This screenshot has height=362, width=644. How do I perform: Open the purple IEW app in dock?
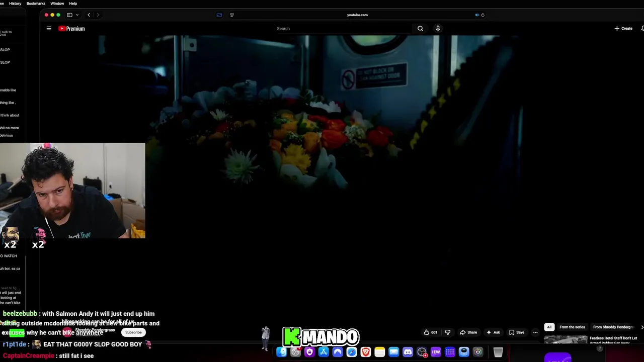pyautogui.click(x=436, y=352)
